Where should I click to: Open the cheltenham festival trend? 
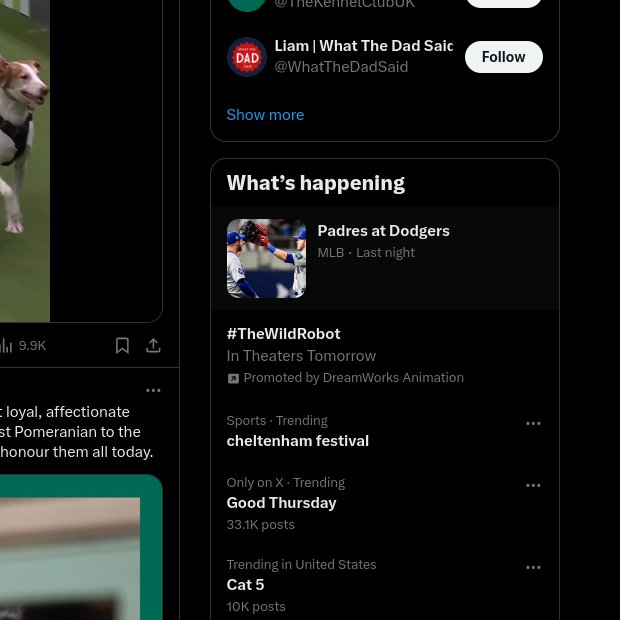(385, 431)
